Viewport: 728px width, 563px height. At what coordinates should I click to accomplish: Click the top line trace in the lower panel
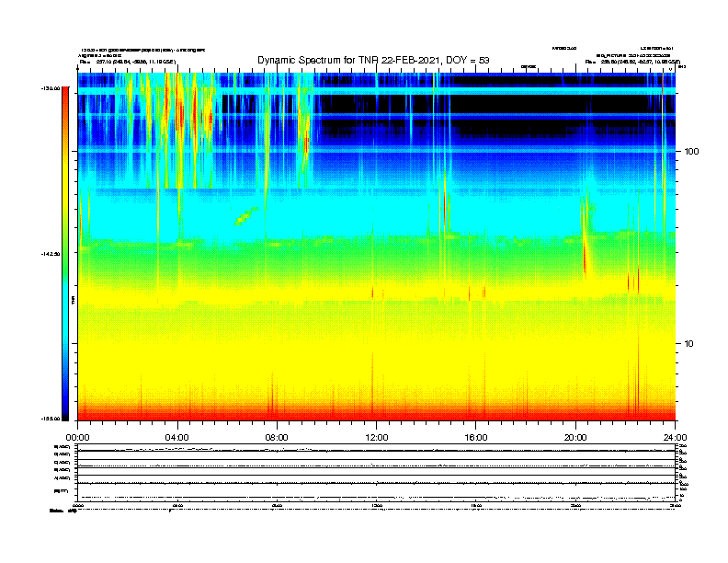point(376,450)
